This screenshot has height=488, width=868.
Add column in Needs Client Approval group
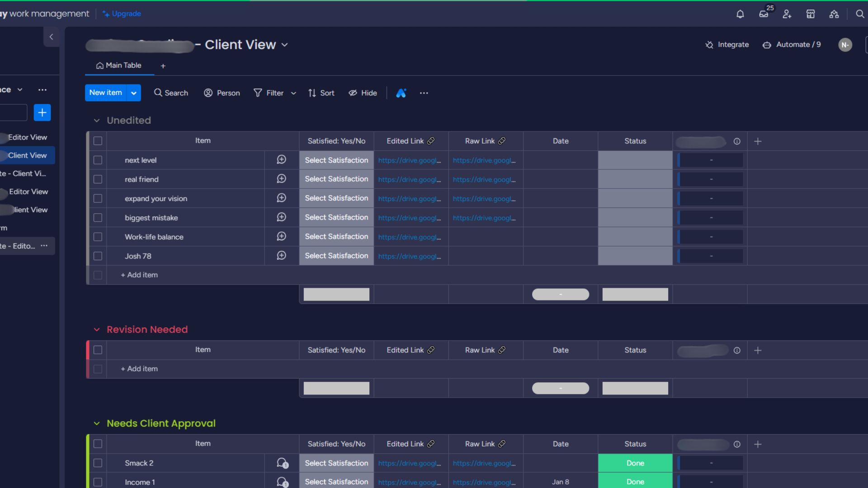758,444
